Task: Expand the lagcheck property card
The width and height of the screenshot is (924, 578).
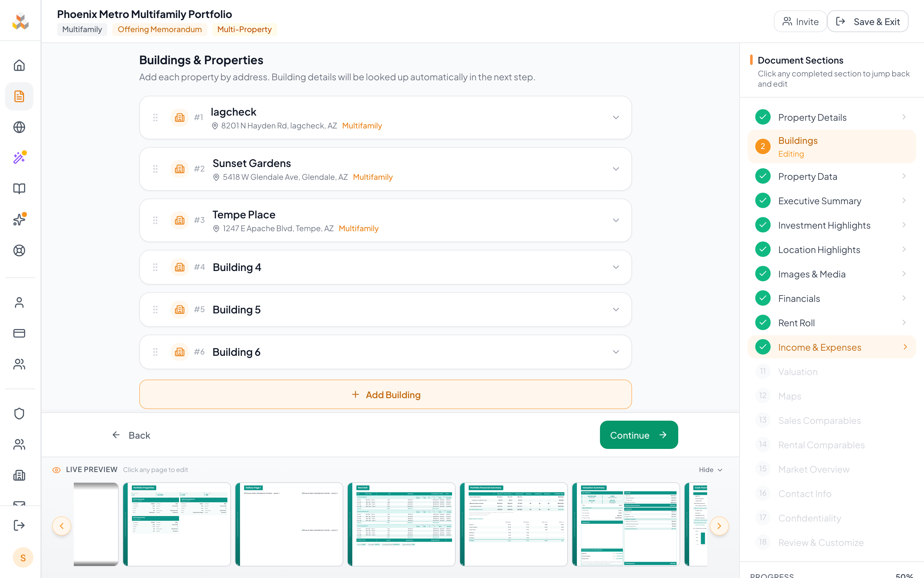Action: point(616,117)
